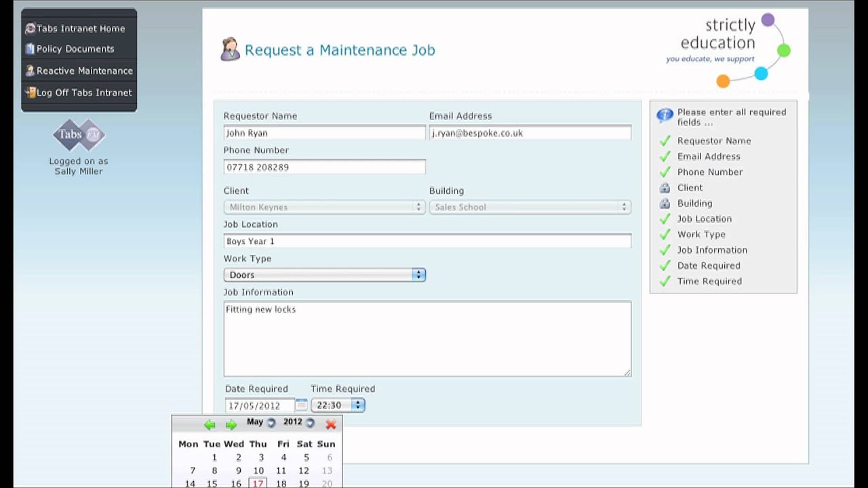This screenshot has width=868, height=488.
Task: Click the Job Information resize grip
Action: [x=627, y=372]
